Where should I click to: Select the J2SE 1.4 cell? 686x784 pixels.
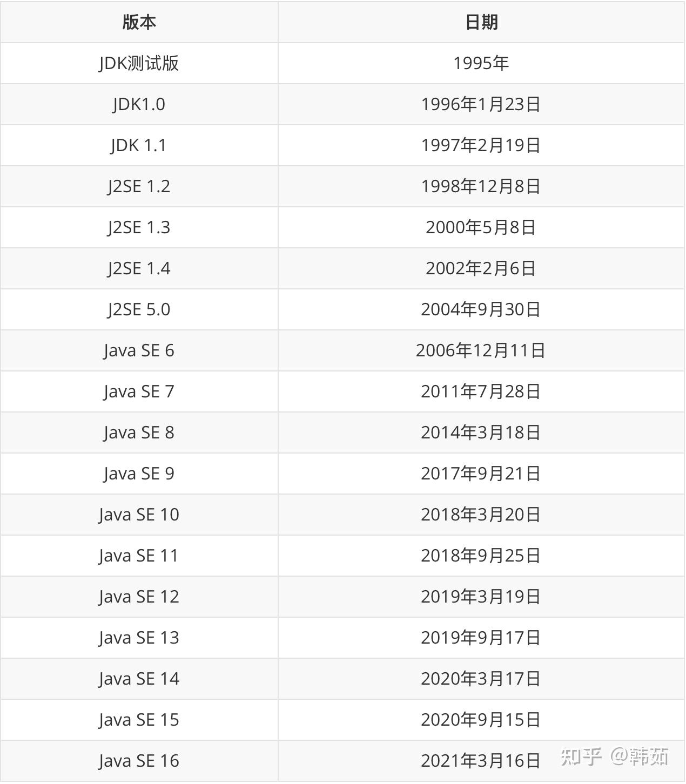click(x=139, y=268)
